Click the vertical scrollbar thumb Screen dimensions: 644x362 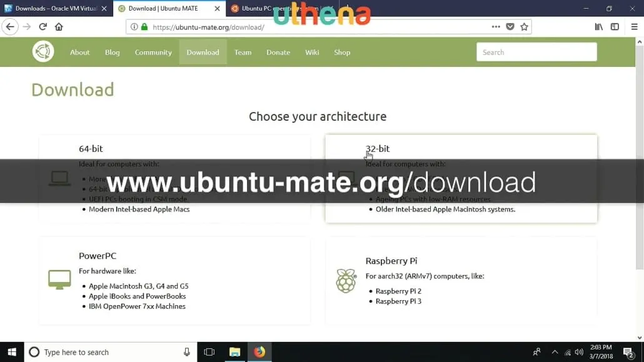coord(640,158)
